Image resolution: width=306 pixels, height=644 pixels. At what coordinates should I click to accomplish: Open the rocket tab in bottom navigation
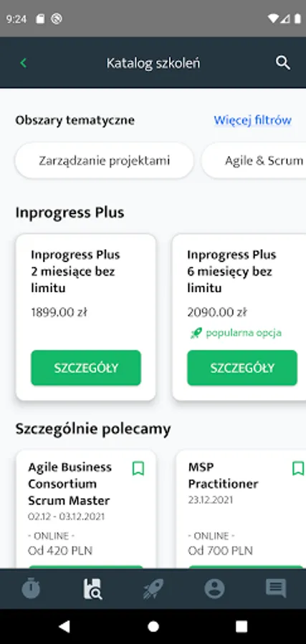pos(153,589)
